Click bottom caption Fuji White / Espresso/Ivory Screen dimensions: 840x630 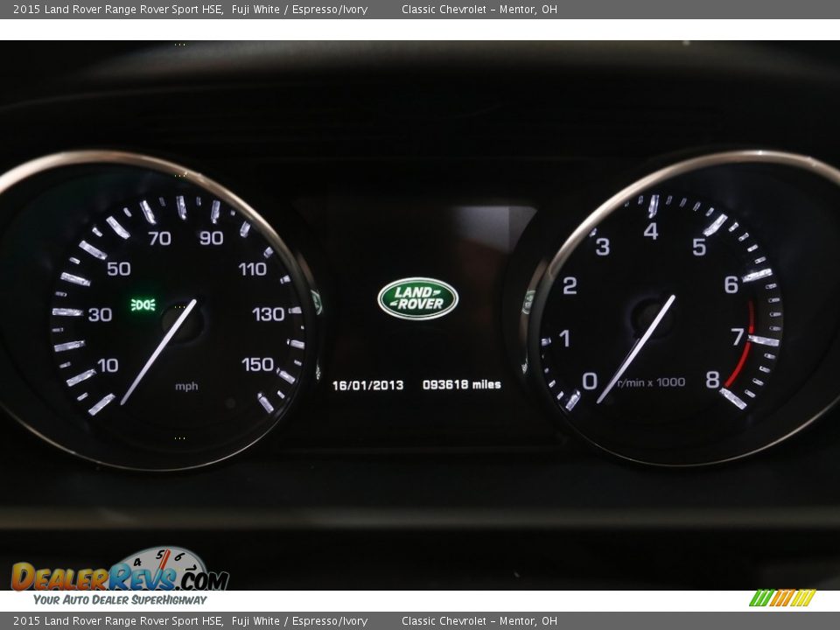point(299,621)
